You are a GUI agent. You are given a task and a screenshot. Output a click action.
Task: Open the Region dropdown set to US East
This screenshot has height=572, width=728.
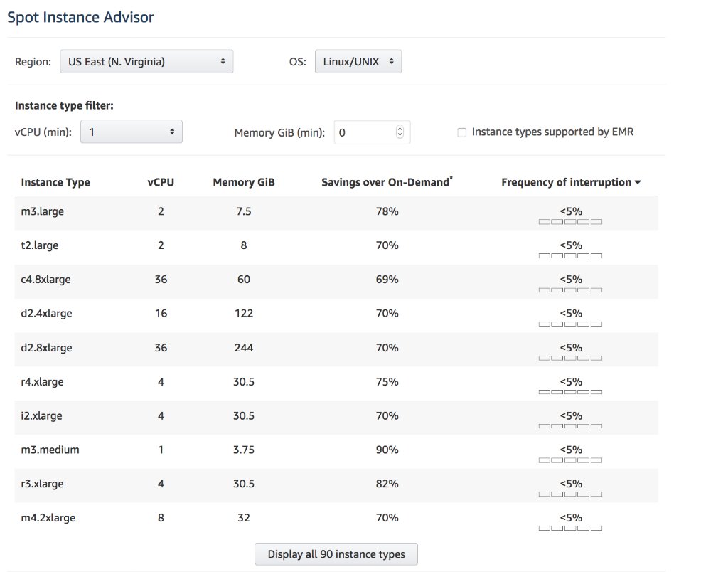click(x=146, y=62)
